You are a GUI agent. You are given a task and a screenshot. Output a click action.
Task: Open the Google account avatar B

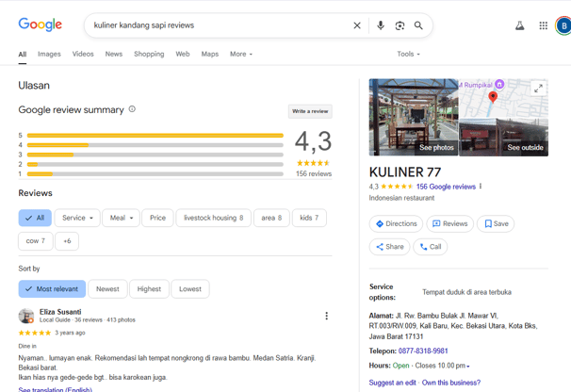click(563, 25)
